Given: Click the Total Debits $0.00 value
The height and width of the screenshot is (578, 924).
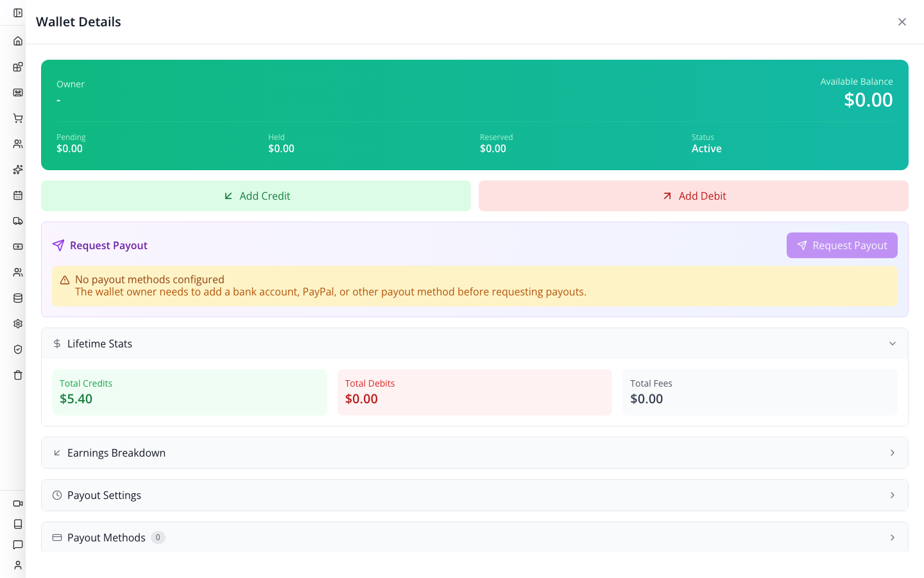Looking at the screenshot, I should pos(361,399).
